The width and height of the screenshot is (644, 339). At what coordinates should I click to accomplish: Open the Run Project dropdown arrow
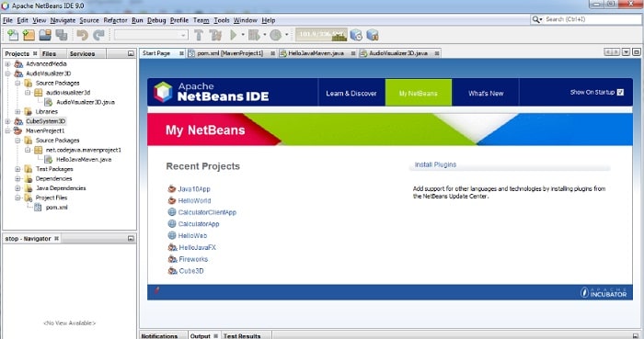pos(243,35)
